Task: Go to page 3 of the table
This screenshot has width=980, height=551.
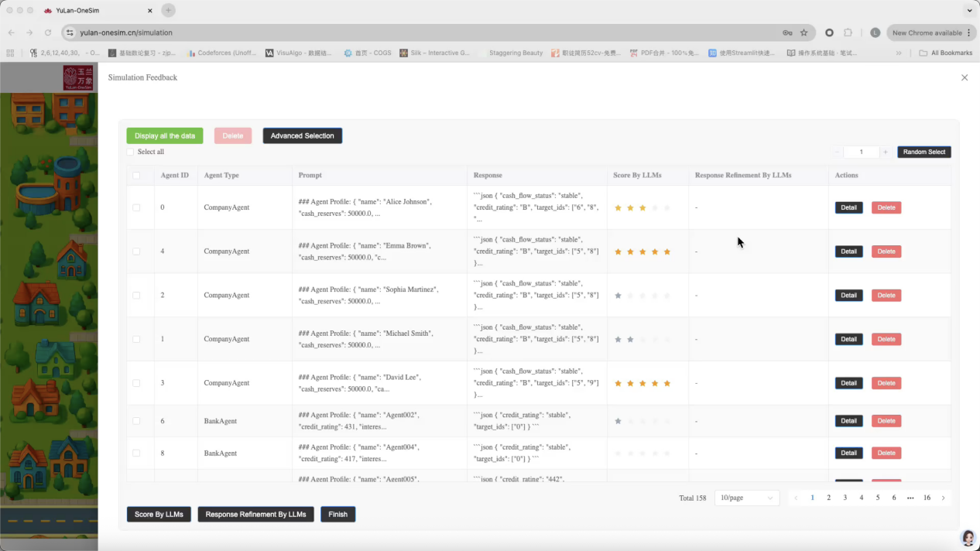Action: (x=845, y=498)
